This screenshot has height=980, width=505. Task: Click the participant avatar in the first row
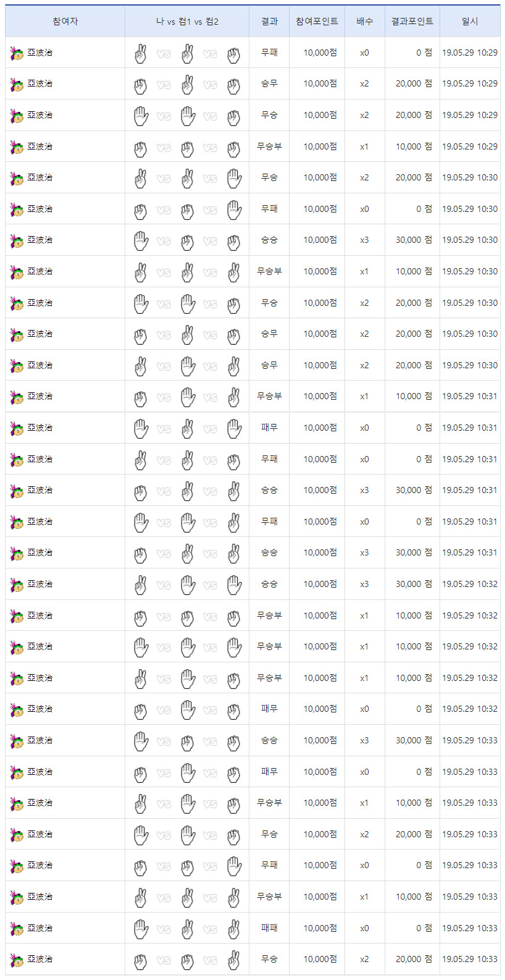tap(17, 53)
